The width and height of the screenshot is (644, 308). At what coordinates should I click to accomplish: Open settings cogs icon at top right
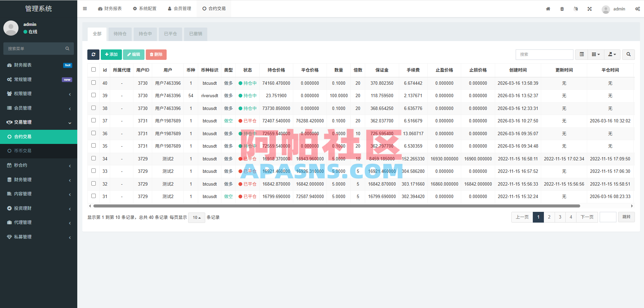point(637,9)
